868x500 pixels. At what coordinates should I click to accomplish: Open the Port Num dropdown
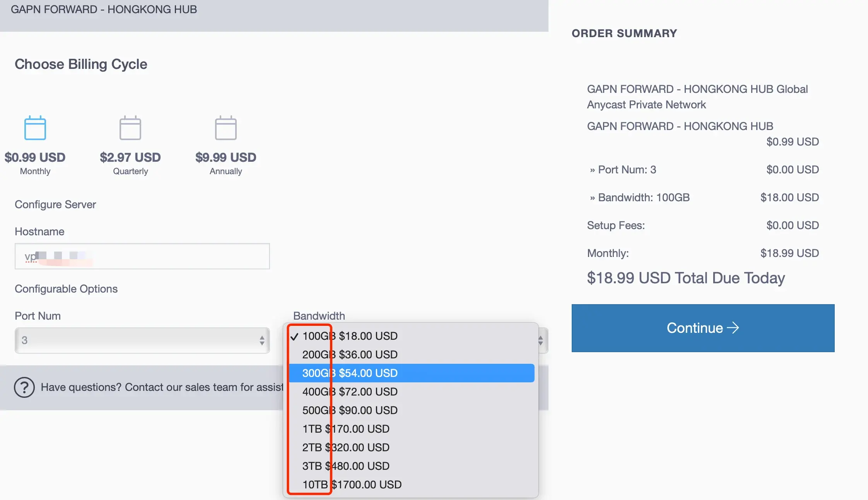coord(142,341)
